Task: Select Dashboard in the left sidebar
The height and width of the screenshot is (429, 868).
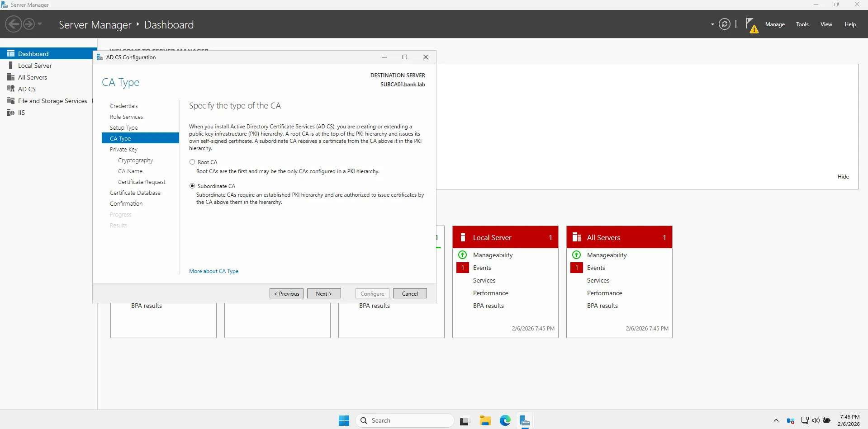Action: coord(48,53)
